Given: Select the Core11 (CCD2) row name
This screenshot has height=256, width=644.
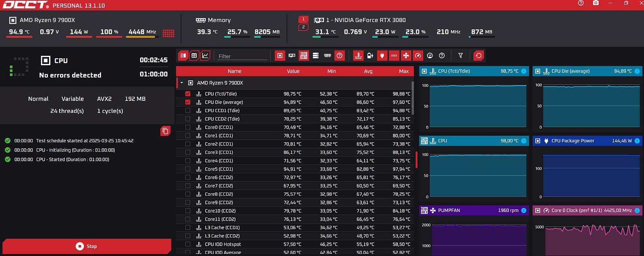Looking at the screenshot, I should [x=220, y=219].
